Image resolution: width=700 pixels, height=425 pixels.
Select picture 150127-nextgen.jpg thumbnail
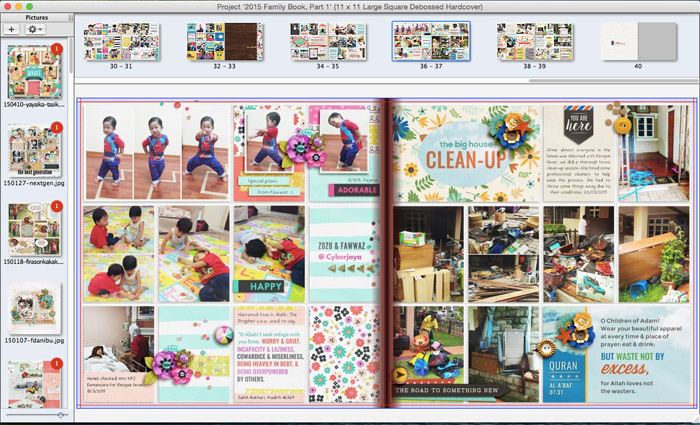pos(34,150)
